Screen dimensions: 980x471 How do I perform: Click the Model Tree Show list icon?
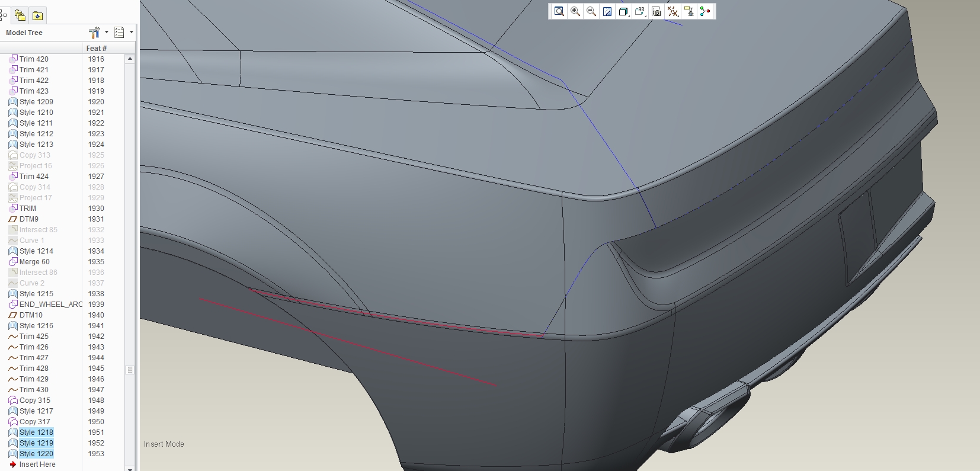tap(119, 33)
